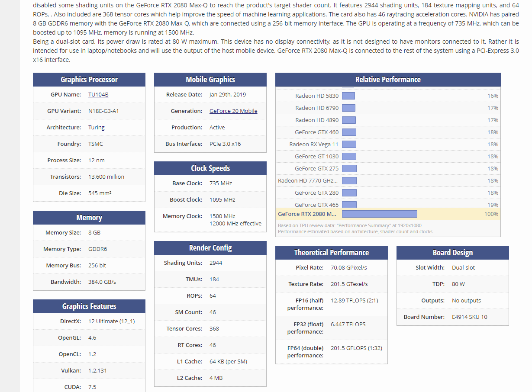Viewport: 532px width, 392px height.
Task: Click the truncated Radeon HD 7770 GHz entry
Action: coord(308,181)
